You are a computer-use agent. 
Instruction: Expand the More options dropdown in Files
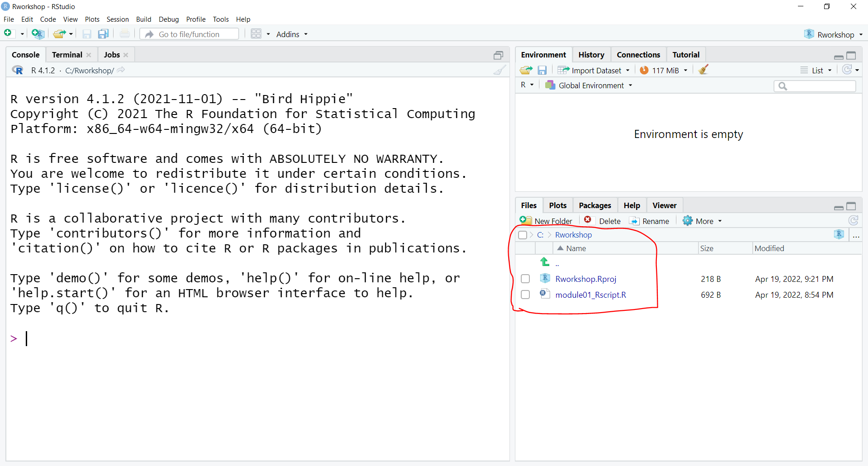pyautogui.click(x=702, y=221)
